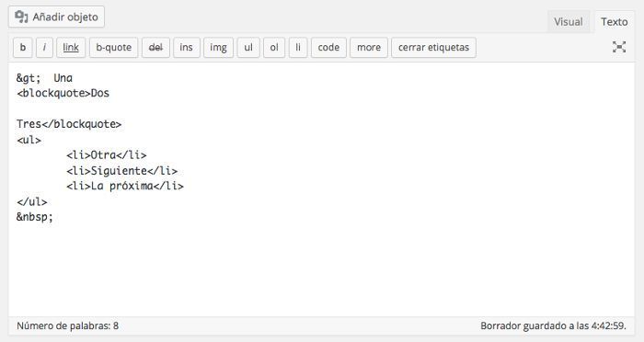Select the Texto editor tab

pos(615,22)
